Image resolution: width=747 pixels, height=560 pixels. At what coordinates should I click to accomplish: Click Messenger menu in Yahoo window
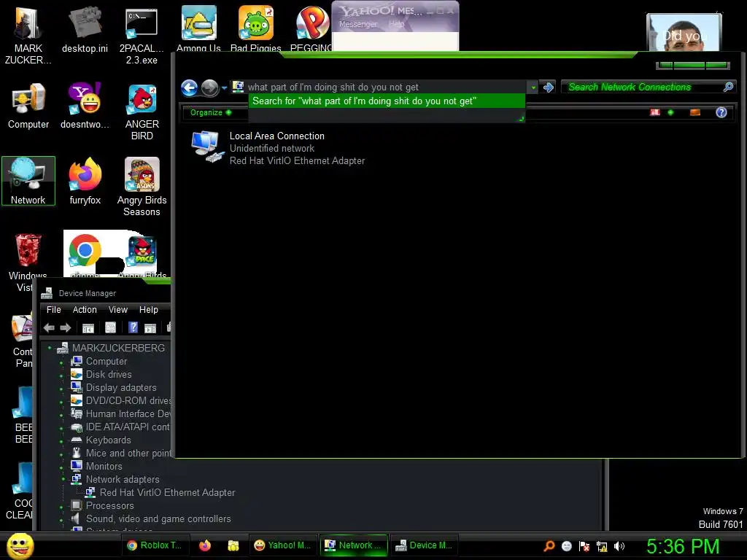click(x=357, y=24)
